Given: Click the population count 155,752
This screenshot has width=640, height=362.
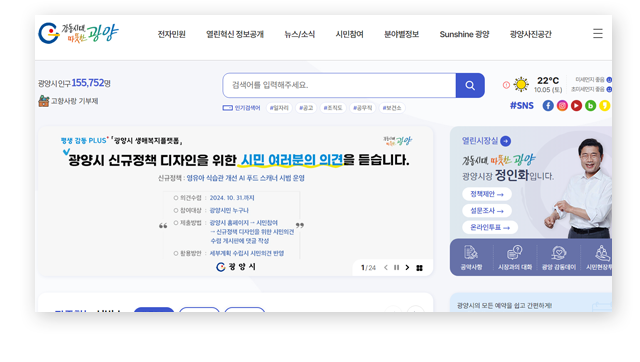Looking at the screenshot, I should click(x=88, y=83).
